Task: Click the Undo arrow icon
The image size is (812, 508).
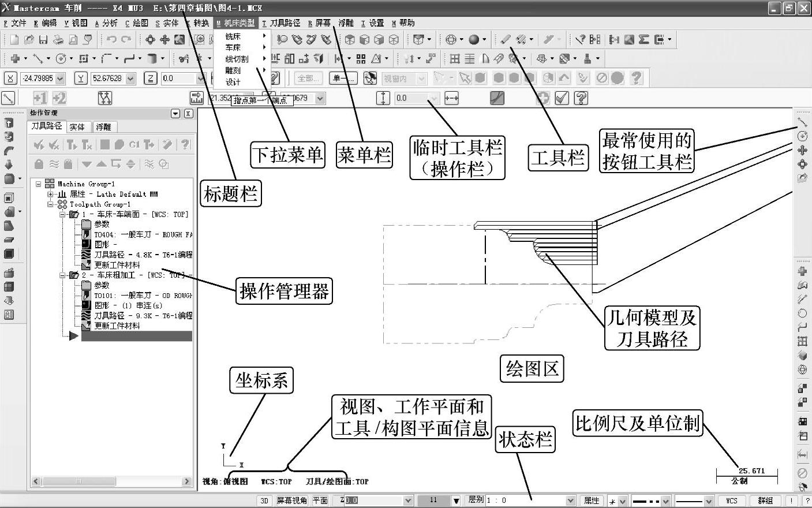Action: 112,40
